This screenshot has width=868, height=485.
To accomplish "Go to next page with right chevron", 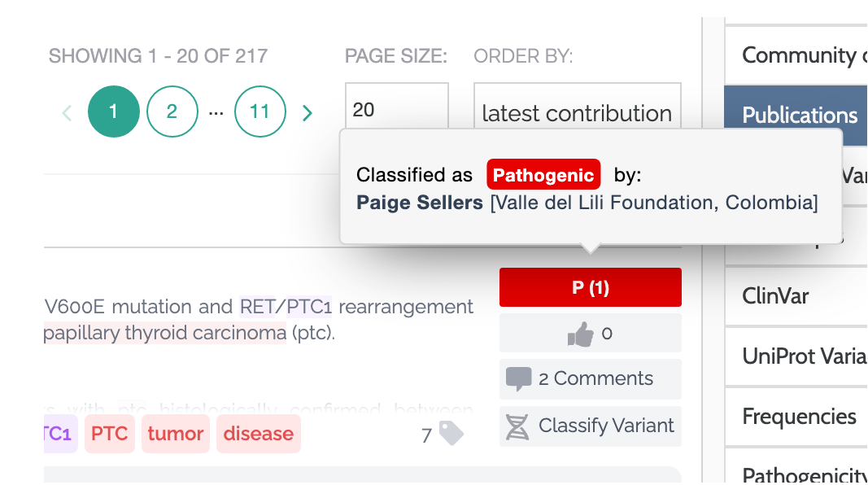I will click(x=308, y=112).
